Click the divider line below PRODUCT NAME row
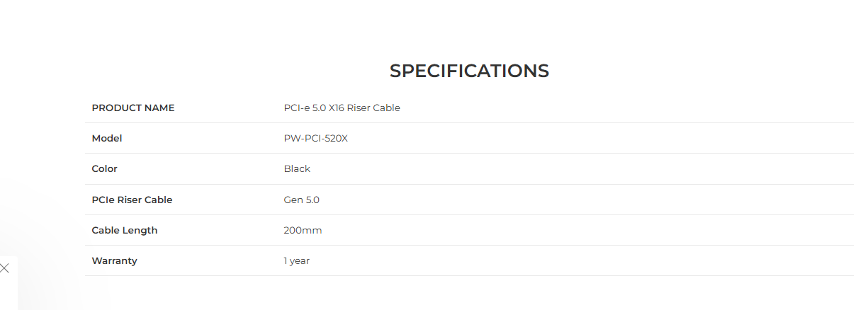The width and height of the screenshot is (868, 310). (469, 123)
